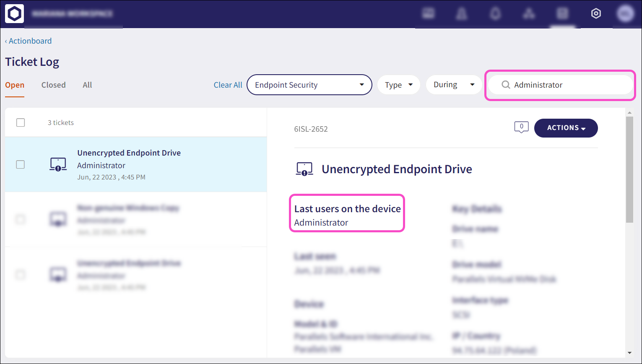Switch to the All tickets tab
The width and height of the screenshot is (642, 364).
(87, 85)
